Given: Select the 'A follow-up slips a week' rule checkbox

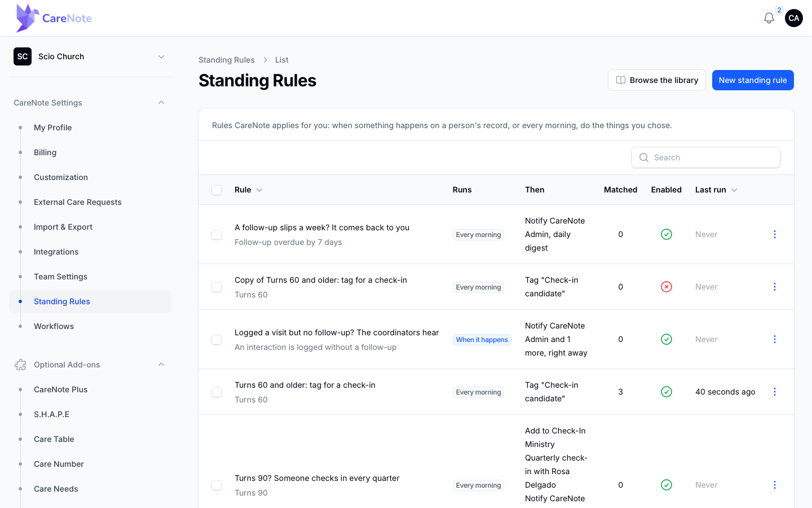Looking at the screenshot, I should (x=217, y=235).
